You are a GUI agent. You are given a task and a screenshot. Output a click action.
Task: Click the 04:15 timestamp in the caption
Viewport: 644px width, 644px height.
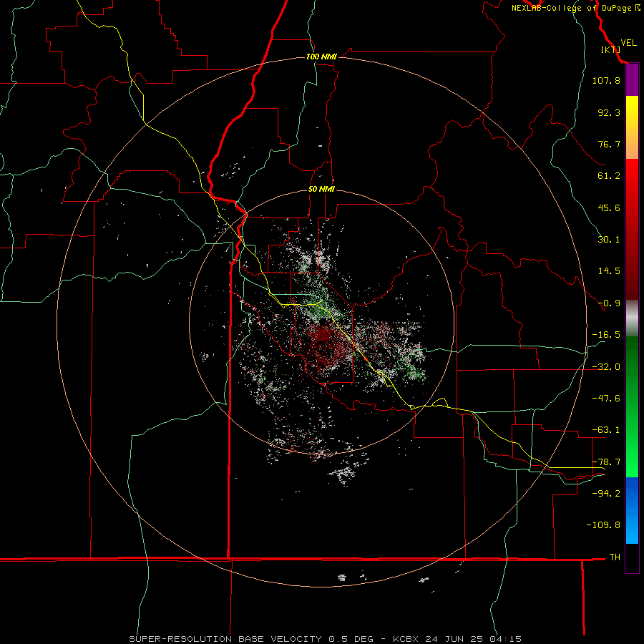pos(506,639)
